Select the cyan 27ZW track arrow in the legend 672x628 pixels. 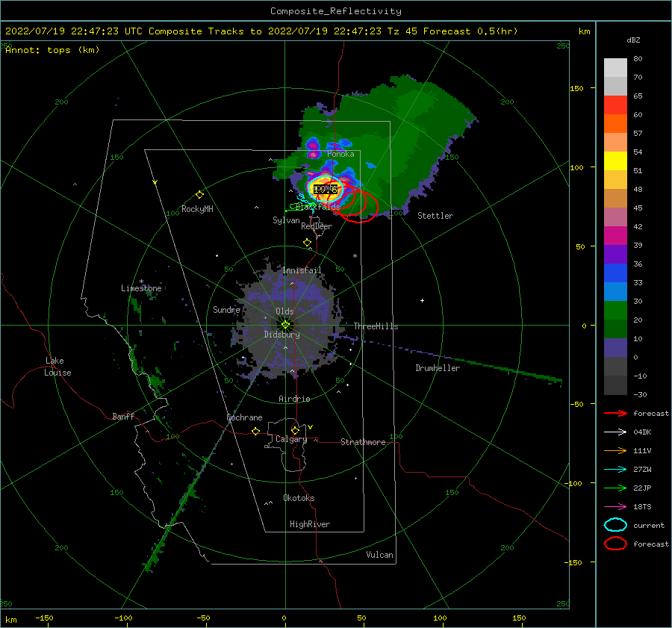point(615,470)
